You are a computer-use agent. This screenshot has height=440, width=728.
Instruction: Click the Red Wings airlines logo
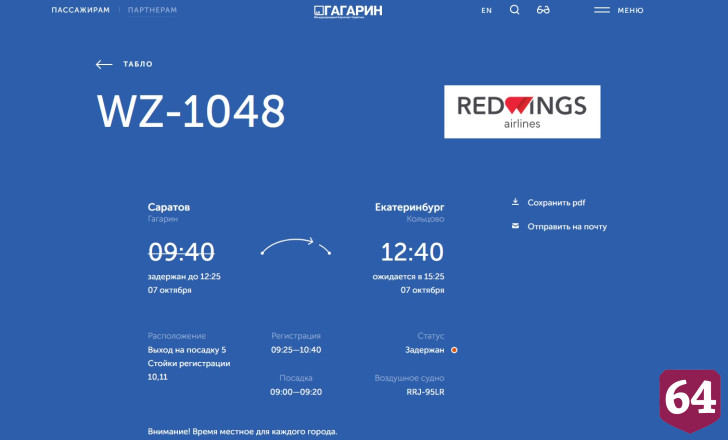click(522, 111)
